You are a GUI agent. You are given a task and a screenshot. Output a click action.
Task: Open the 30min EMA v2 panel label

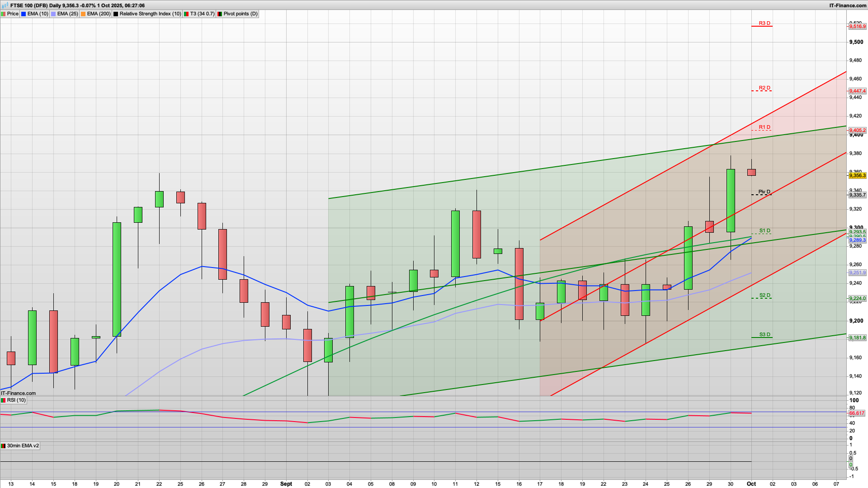pos(20,446)
